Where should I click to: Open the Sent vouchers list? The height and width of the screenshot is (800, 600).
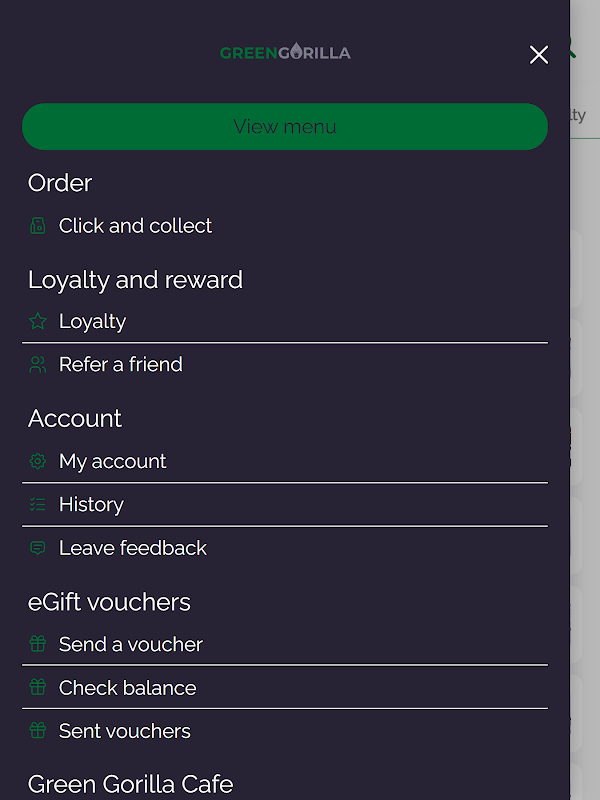[x=124, y=731]
